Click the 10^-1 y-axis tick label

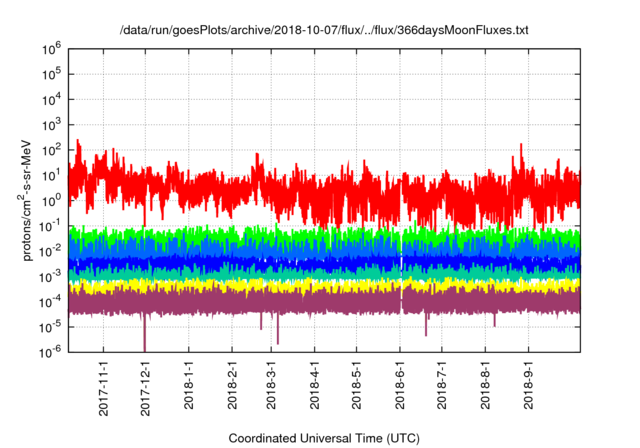coord(51,226)
